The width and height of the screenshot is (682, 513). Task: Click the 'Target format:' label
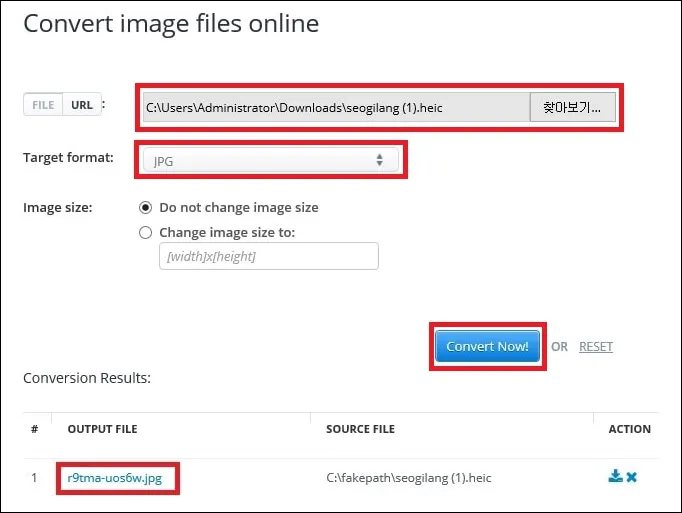coord(68,158)
